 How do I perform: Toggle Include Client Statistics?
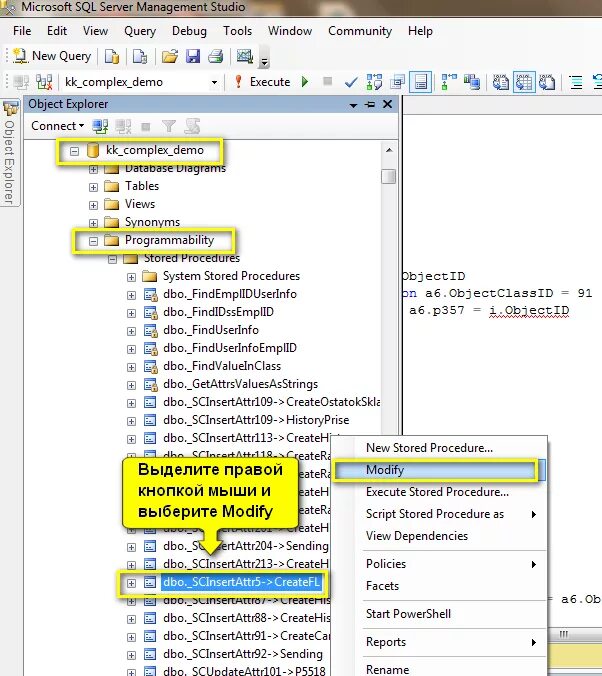pyautogui.click(x=472, y=82)
